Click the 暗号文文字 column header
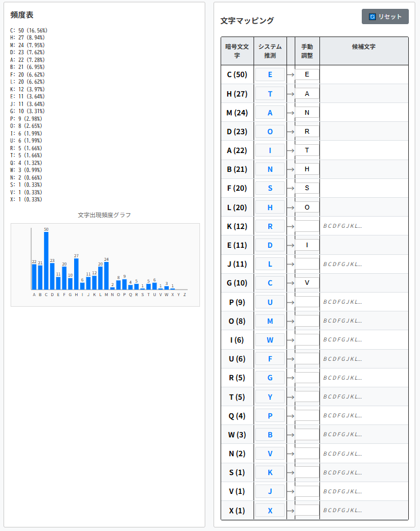This screenshot has height=531, width=420. [x=237, y=51]
